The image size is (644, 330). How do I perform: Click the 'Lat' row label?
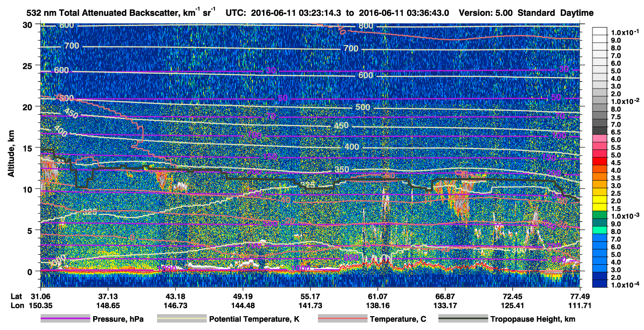pos(15,296)
